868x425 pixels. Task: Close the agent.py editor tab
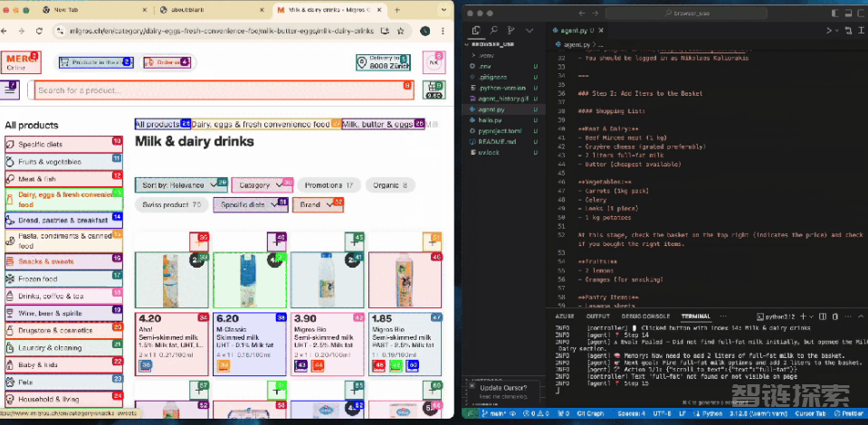(x=601, y=31)
